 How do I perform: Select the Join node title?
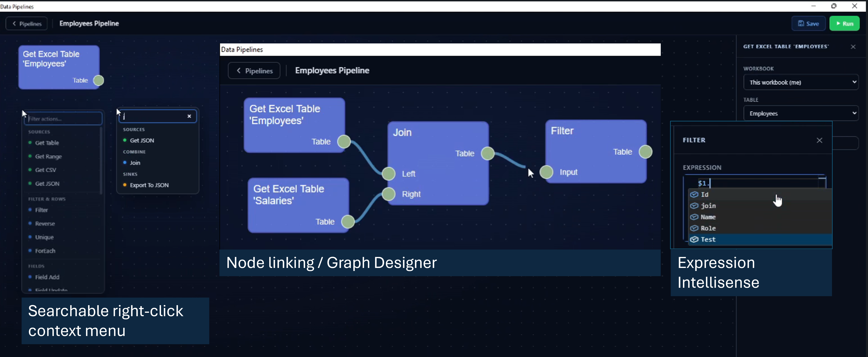click(x=402, y=132)
